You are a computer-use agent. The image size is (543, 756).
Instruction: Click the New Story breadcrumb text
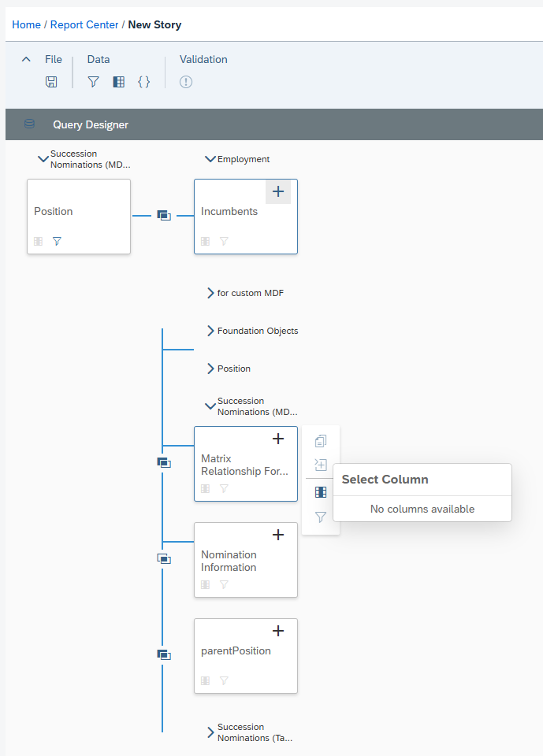pyautogui.click(x=154, y=24)
